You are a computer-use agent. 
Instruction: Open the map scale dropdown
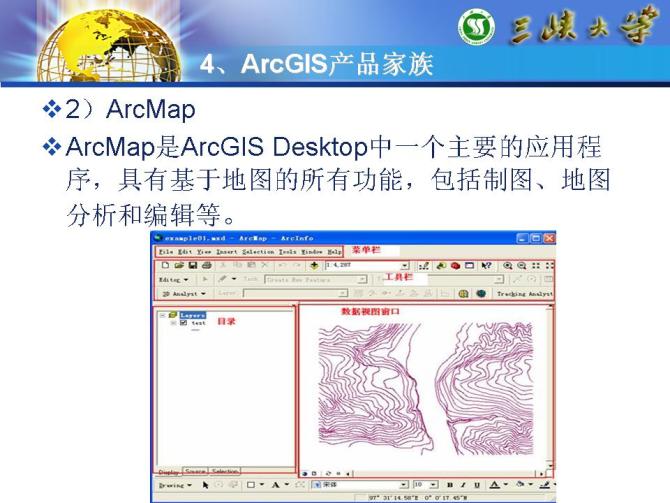coord(405,266)
